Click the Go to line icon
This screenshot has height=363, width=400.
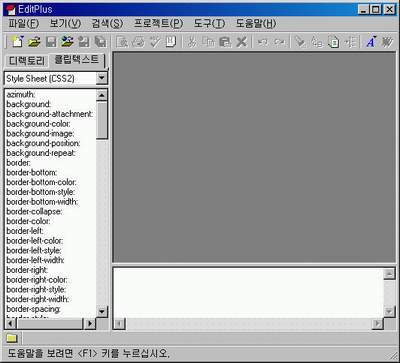pos(350,42)
